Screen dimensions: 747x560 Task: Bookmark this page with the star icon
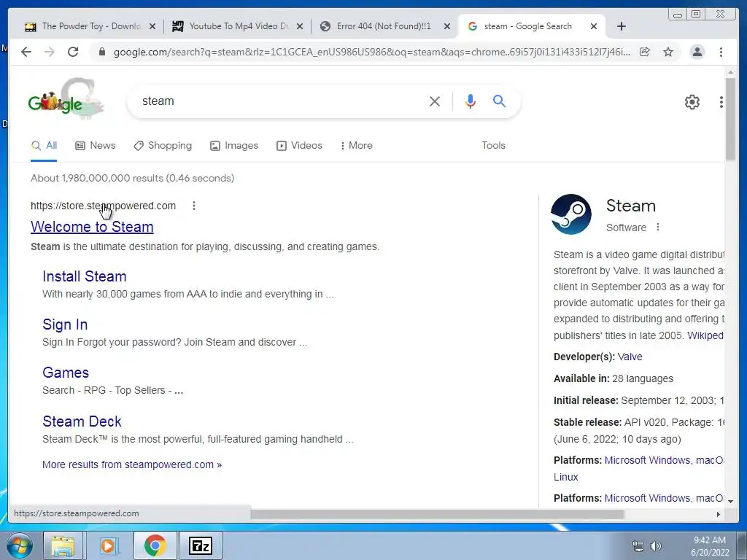point(668,52)
